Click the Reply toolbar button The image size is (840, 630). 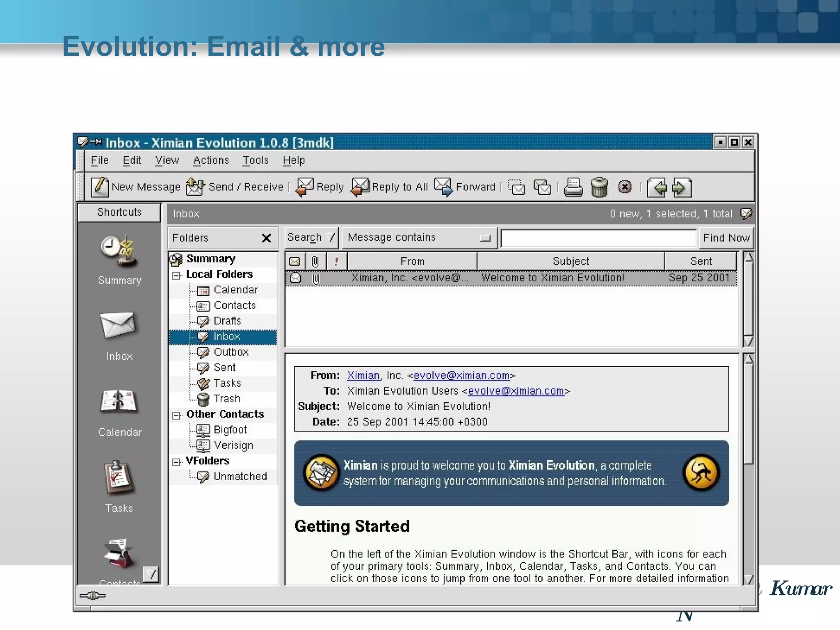pyautogui.click(x=320, y=187)
